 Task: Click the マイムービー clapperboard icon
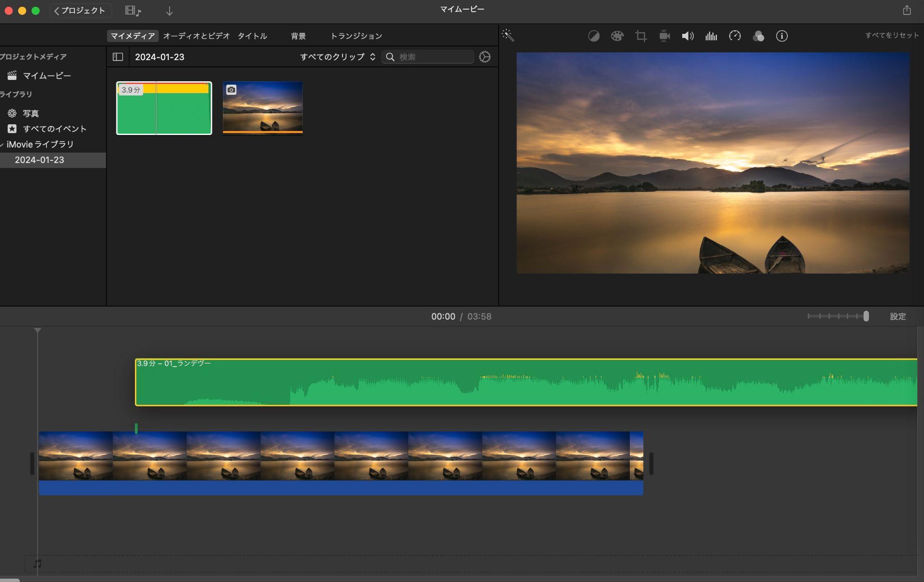[x=12, y=76]
